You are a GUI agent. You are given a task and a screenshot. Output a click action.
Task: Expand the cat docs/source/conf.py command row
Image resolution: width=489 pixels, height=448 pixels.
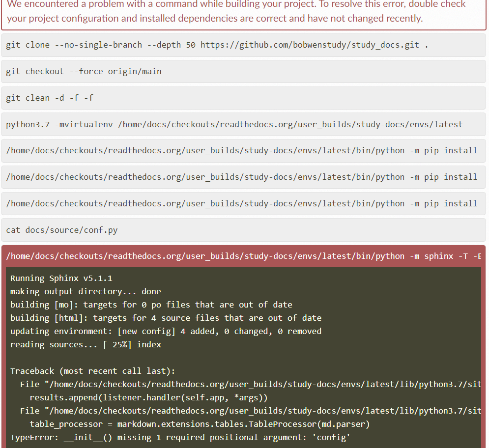244,230
